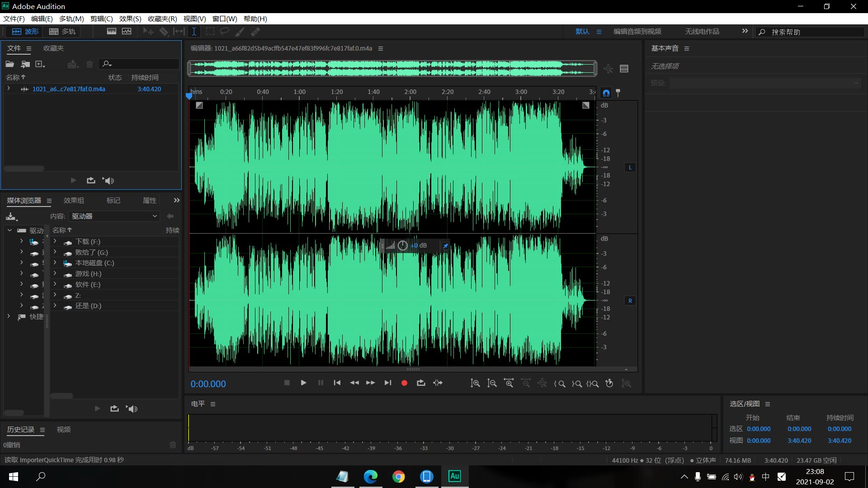Viewport: 868px width, 488px height.
Task: Switch to 收藏夹 tab
Action: 53,48
